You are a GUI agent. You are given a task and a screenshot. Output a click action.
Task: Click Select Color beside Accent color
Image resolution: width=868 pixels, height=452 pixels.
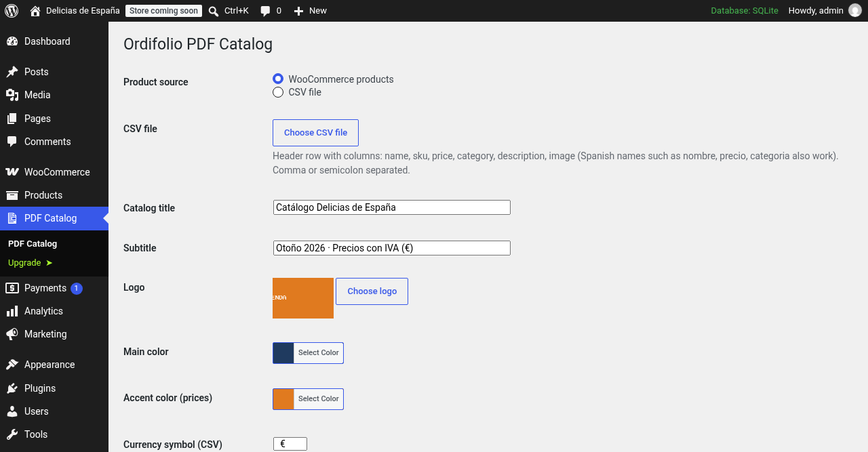(x=319, y=399)
